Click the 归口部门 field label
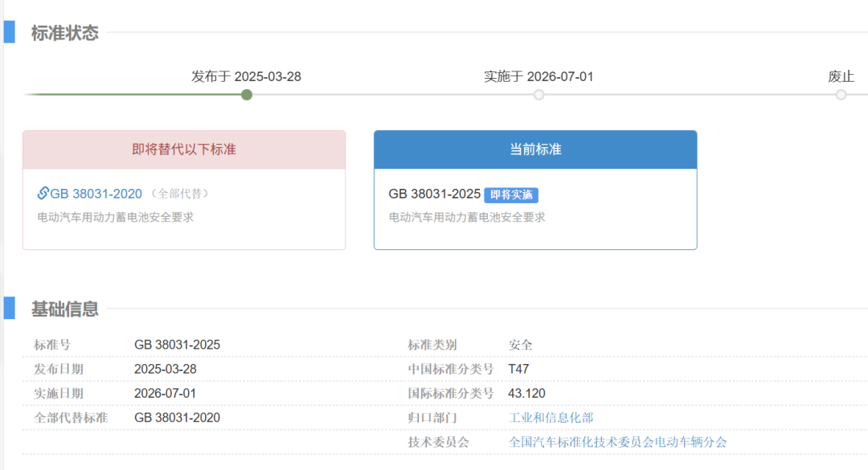The width and height of the screenshot is (868, 470). click(x=432, y=418)
